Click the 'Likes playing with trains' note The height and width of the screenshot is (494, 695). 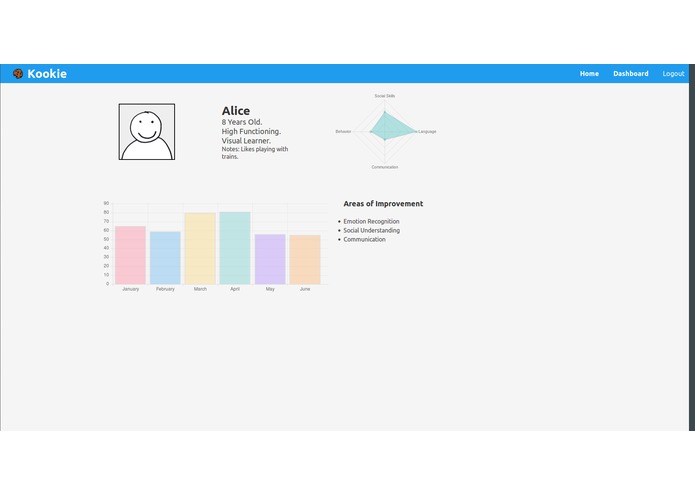tap(255, 153)
